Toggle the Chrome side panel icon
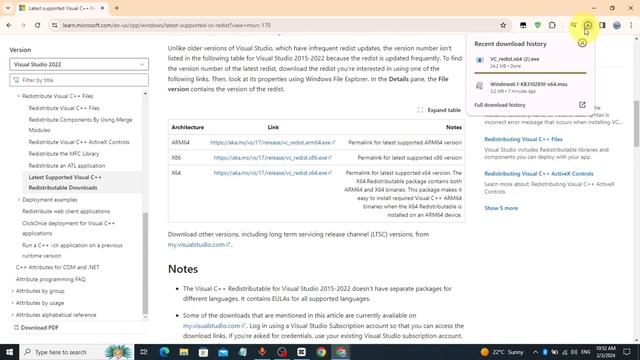The image size is (640, 360). pos(602,25)
